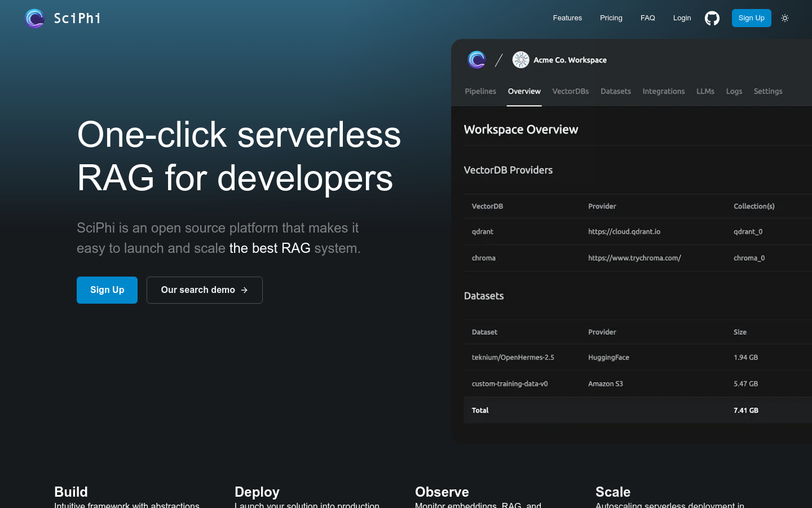The image size is (812, 508).
Task: Click the Collection(s) column header
Action: click(754, 207)
